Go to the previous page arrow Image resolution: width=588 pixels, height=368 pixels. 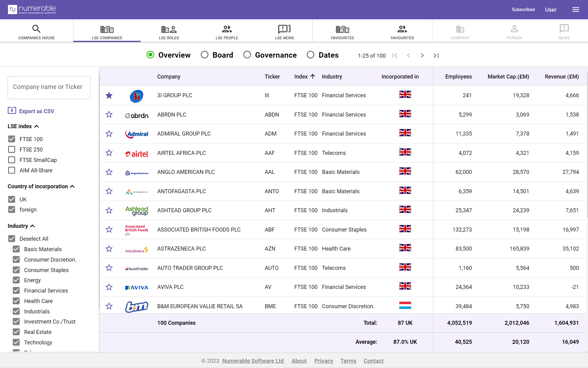coord(409,56)
